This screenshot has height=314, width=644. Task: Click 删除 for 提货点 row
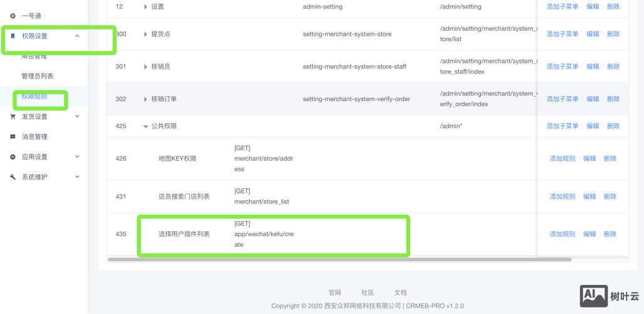[613, 34]
